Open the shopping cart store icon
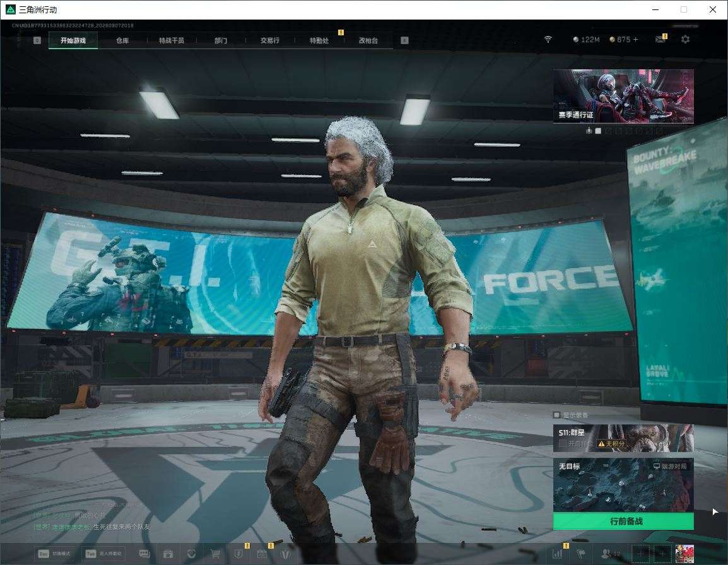728x565 pixels. pyautogui.click(x=215, y=554)
